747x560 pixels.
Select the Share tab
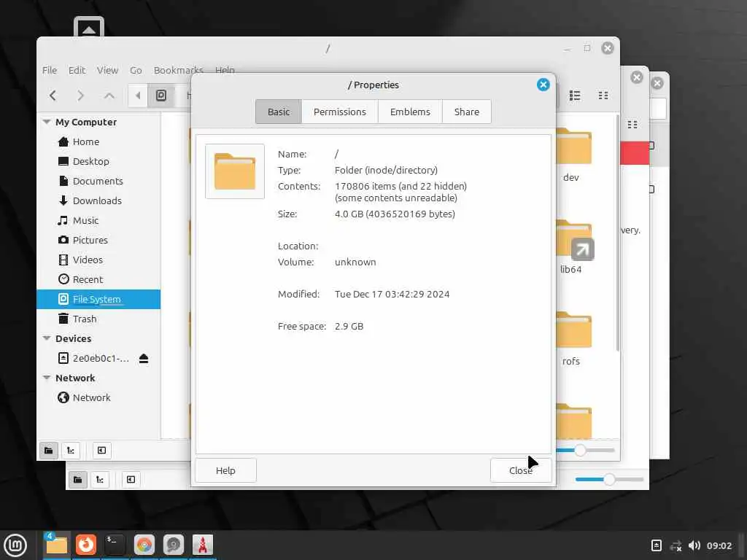[x=466, y=112]
